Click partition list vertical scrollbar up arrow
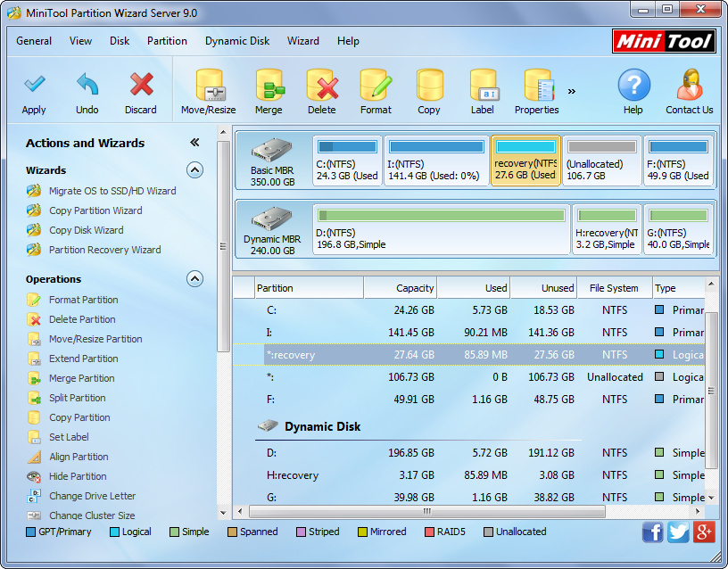The image size is (728, 569). click(711, 283)
